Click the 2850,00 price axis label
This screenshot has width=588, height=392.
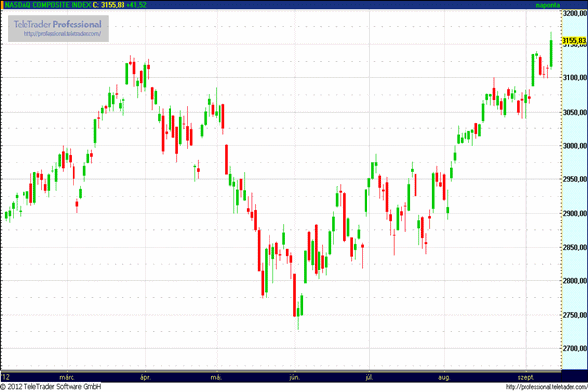(574, 248)
